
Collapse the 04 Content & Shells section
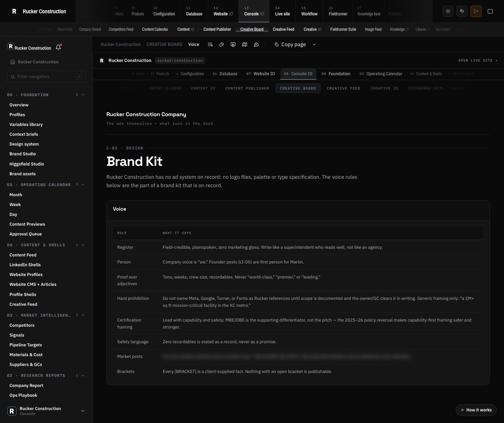[83, 245]
